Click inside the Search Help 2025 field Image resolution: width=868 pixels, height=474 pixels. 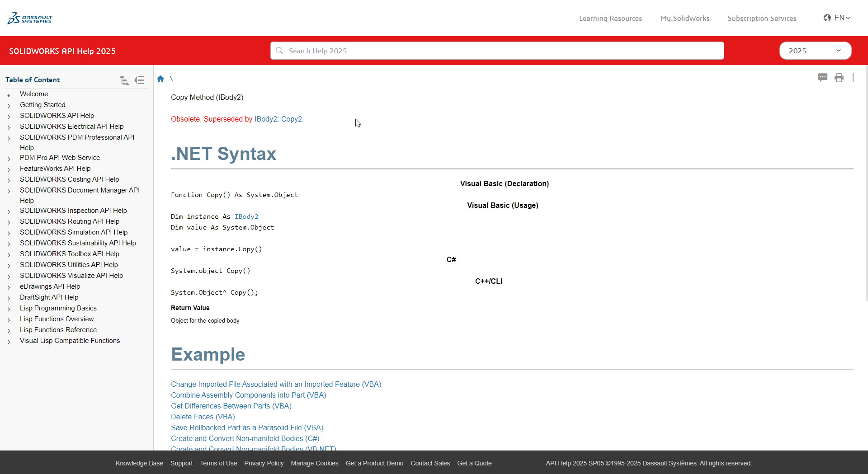click(x=497, y=51)
